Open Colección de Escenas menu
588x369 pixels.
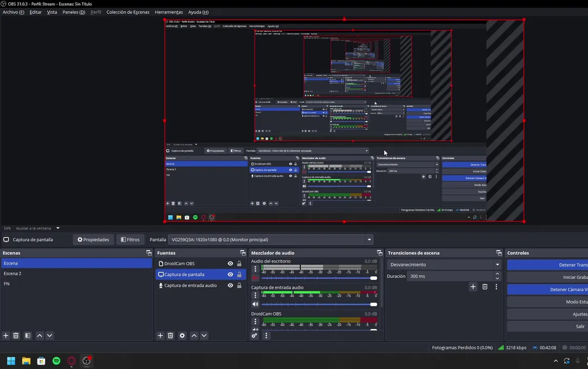(128, 12)
